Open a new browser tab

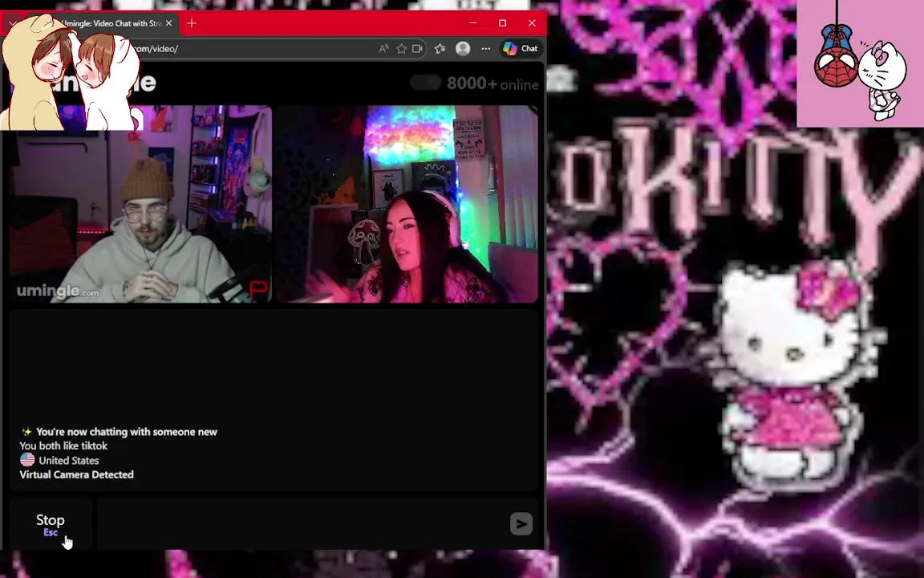[x=192, y=23]
